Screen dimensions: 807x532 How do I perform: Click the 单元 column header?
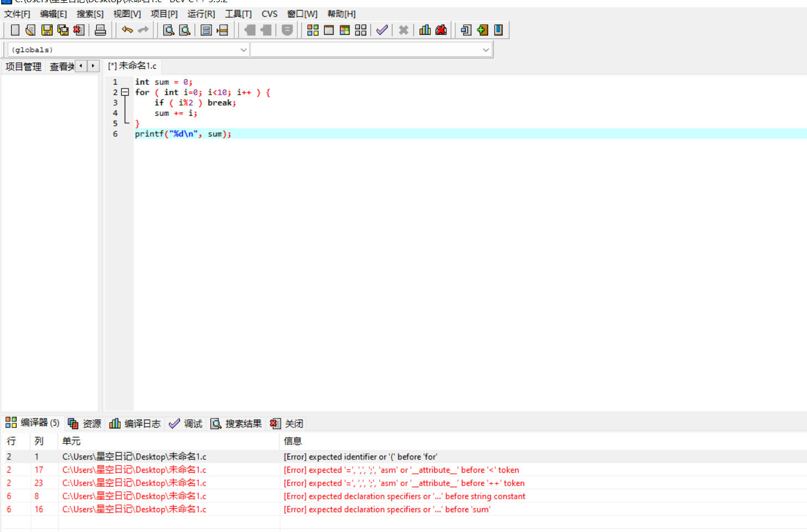tap(168, 441)
